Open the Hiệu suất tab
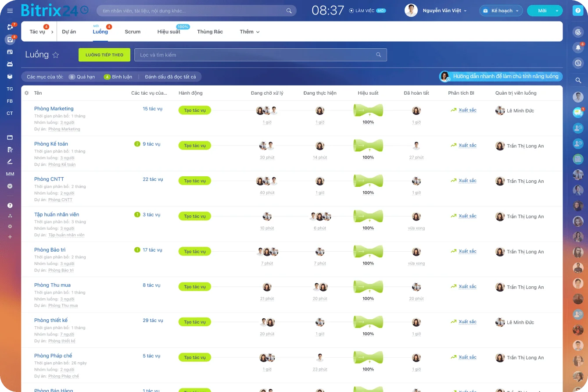The width and height of the screenshot is (588, 392). coord(169,32)
